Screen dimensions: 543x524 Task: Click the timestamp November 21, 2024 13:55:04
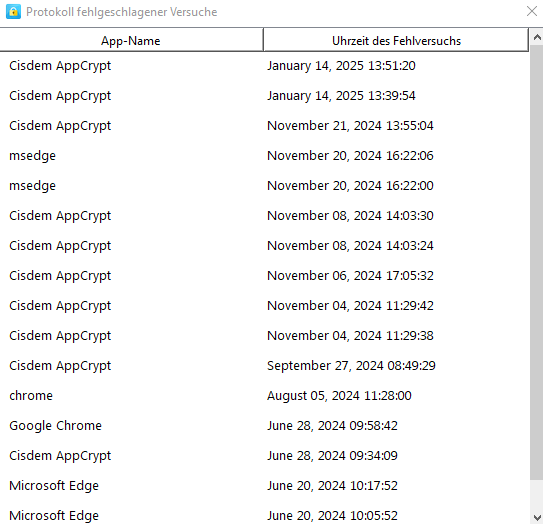coord(350,125)
